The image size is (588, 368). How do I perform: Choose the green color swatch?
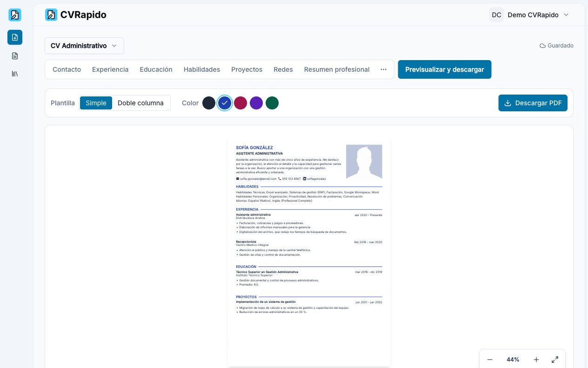pos(272,103)
